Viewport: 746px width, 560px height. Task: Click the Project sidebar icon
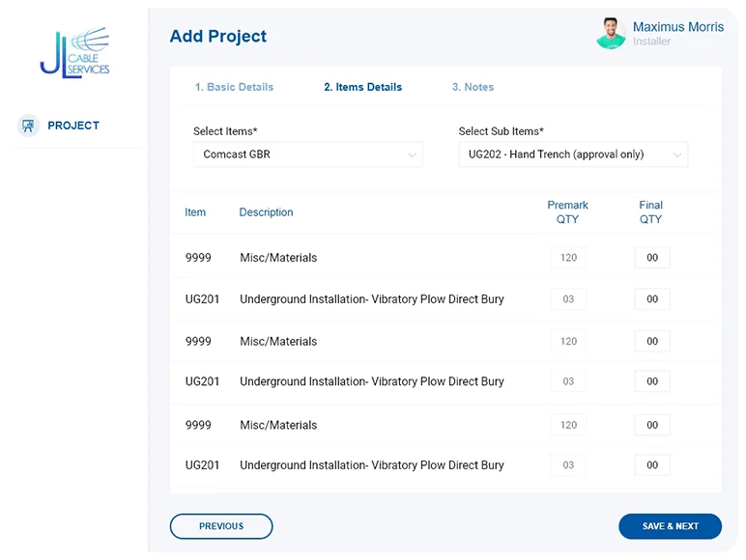[x=28, y=126]
